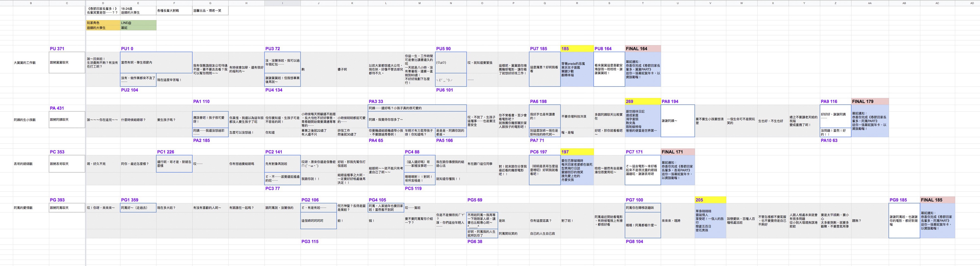This screenshot has height=266, width=980.
Task: Click the column T header
Action: point(643,3)
